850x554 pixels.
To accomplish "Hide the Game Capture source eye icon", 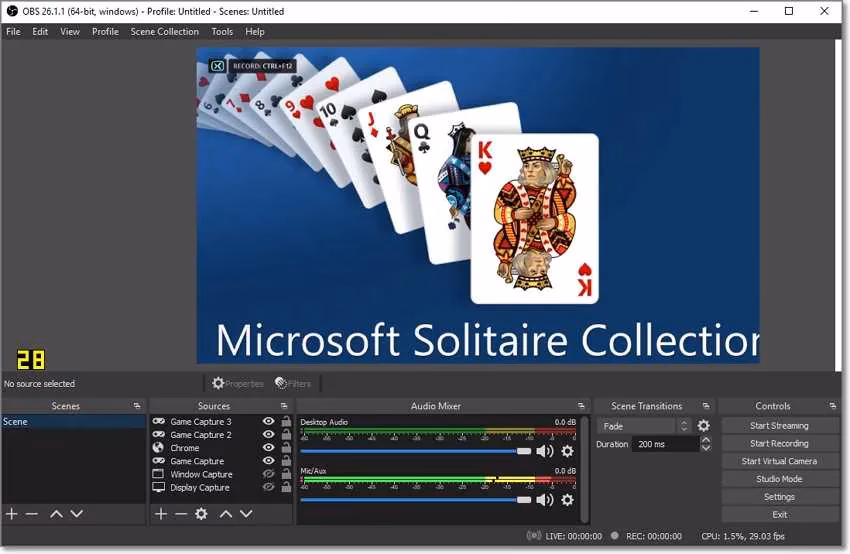I will coord(268,461).
